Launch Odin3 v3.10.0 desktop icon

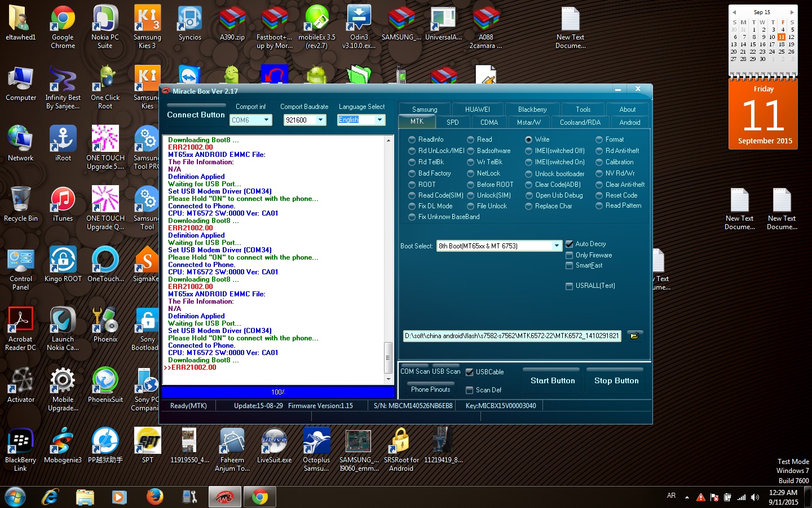pos(359,27)
